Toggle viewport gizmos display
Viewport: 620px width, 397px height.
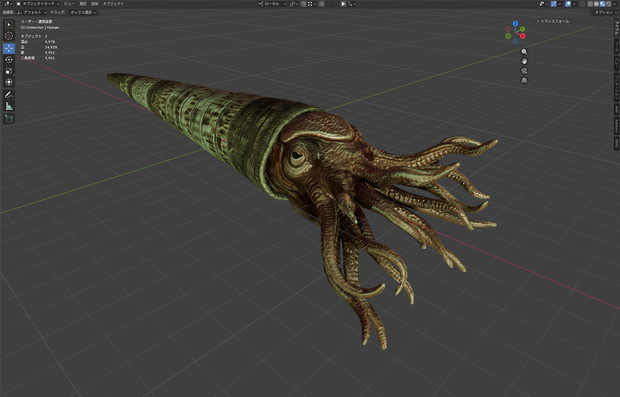click(x=554, y=4)
